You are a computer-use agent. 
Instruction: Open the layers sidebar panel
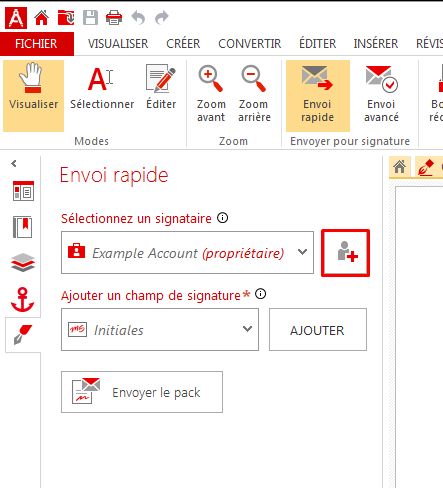(23, 263)
